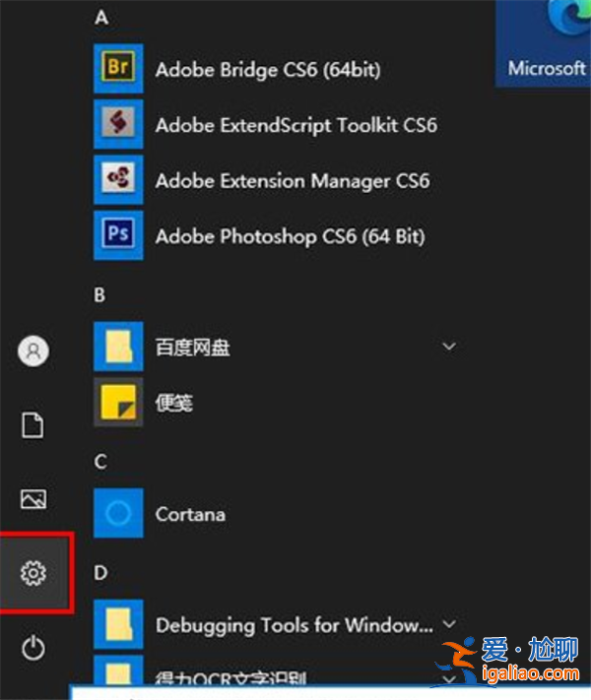The image size is (591, 700).
Task: Click the Adobe ExtendScript Toolkit CS6 icon
Action: (x=118, y=124)
